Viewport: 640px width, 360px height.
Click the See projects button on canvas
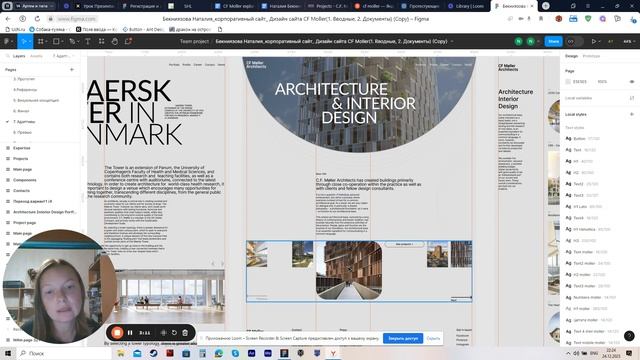404,244
